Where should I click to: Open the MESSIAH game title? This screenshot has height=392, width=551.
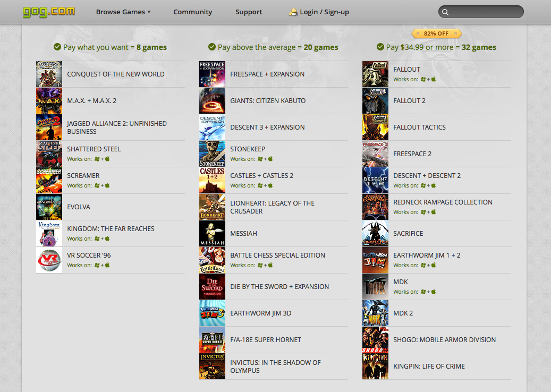click(x=243, y=234)
